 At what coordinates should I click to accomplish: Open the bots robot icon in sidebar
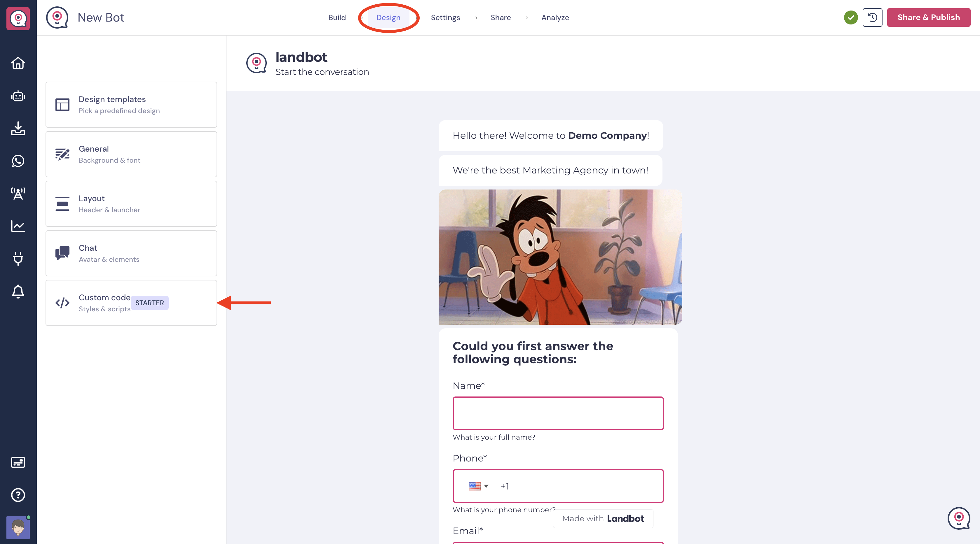pyautogui.click(x=18, y=96)
